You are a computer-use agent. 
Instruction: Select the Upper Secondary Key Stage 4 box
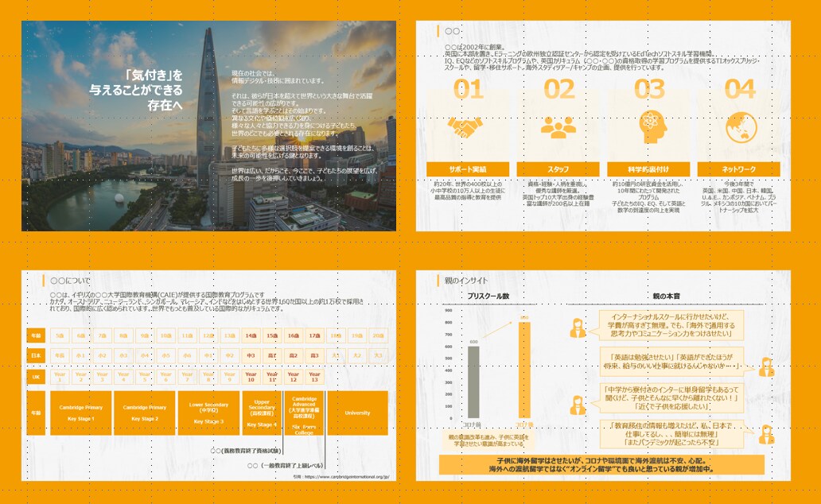pos(262,413)
